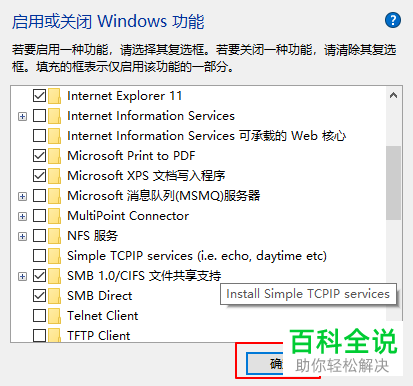
Task: Expand the NFS 服务 tree node
Action: click(22, 236)
